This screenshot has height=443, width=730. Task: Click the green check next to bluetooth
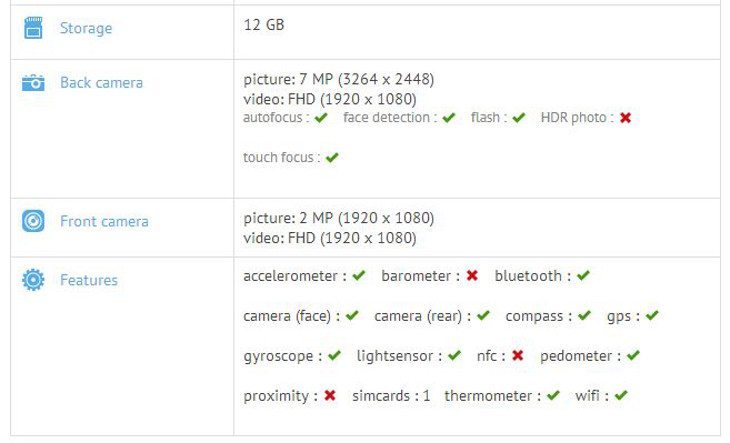[583, 275]
